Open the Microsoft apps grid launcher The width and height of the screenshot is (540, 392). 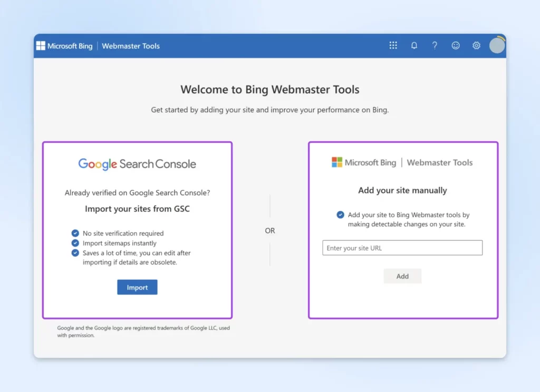[393, 46]
